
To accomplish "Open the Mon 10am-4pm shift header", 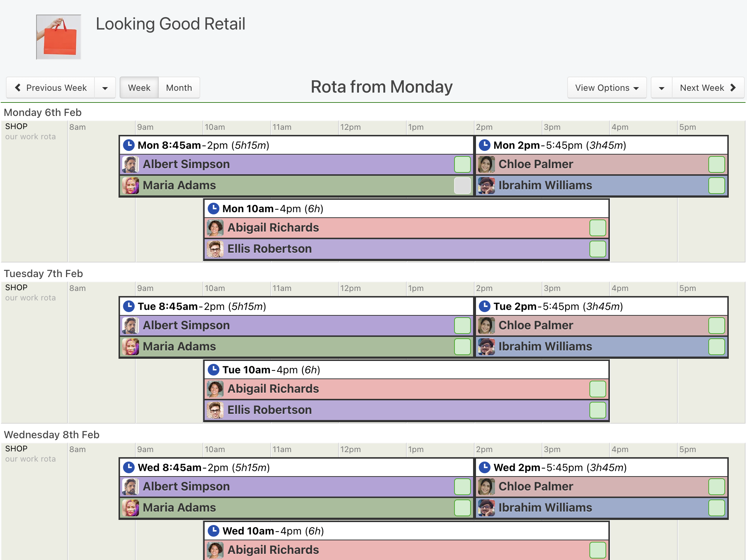I will tap(406, 209).
